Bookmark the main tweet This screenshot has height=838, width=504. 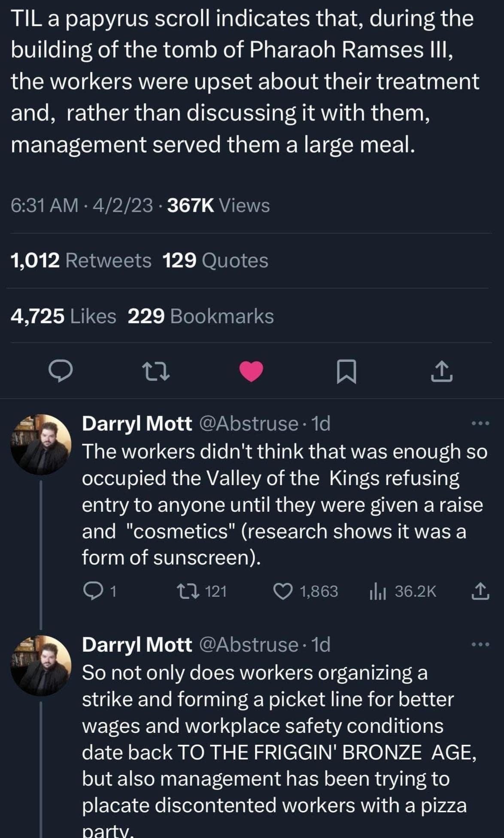tap(346, 371)
